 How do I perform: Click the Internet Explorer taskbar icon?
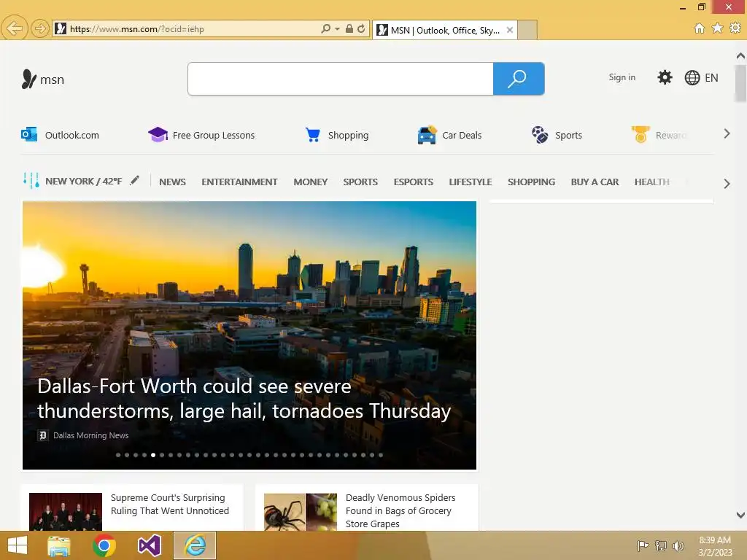pos(195,545)
